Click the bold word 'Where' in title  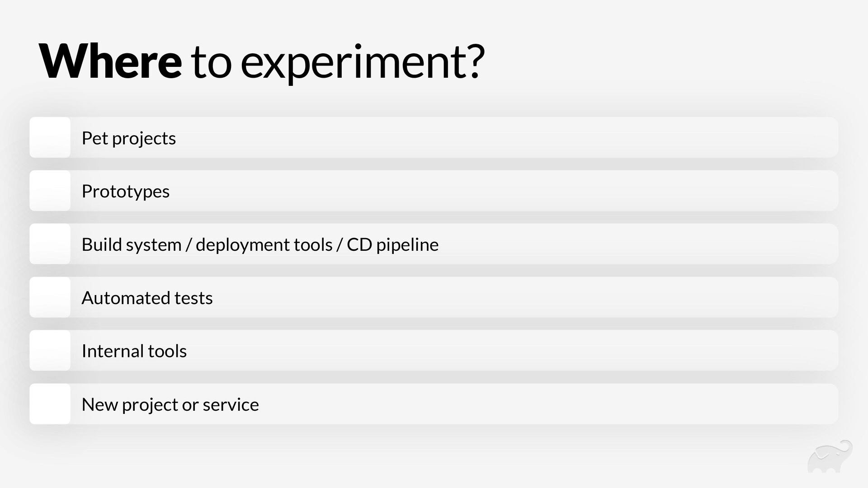(110, 61)
